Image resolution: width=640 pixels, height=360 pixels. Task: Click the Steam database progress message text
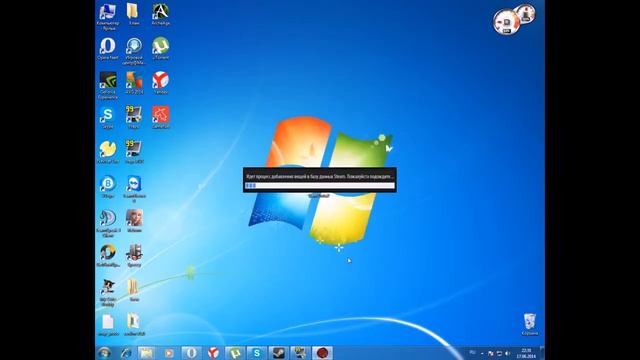[320, 176]
